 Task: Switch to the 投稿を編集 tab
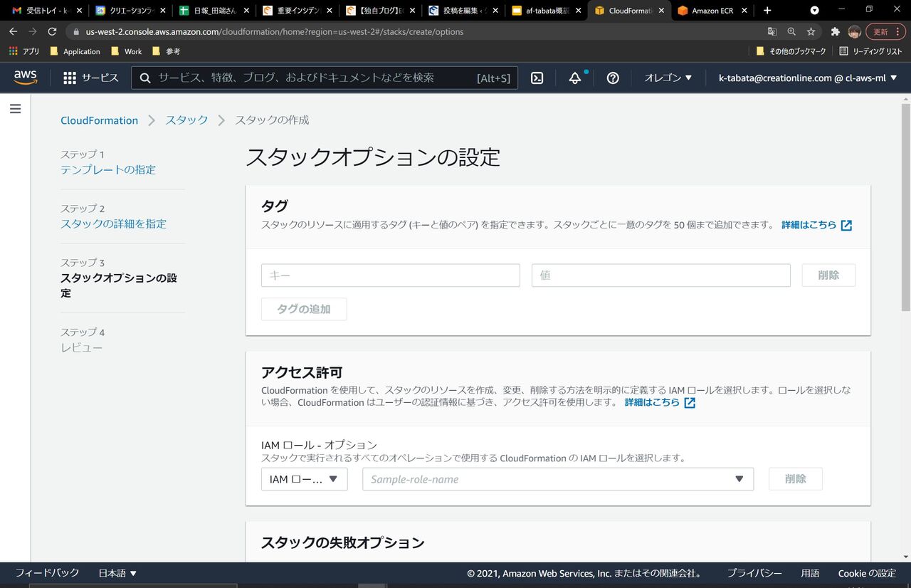point(459,11)
